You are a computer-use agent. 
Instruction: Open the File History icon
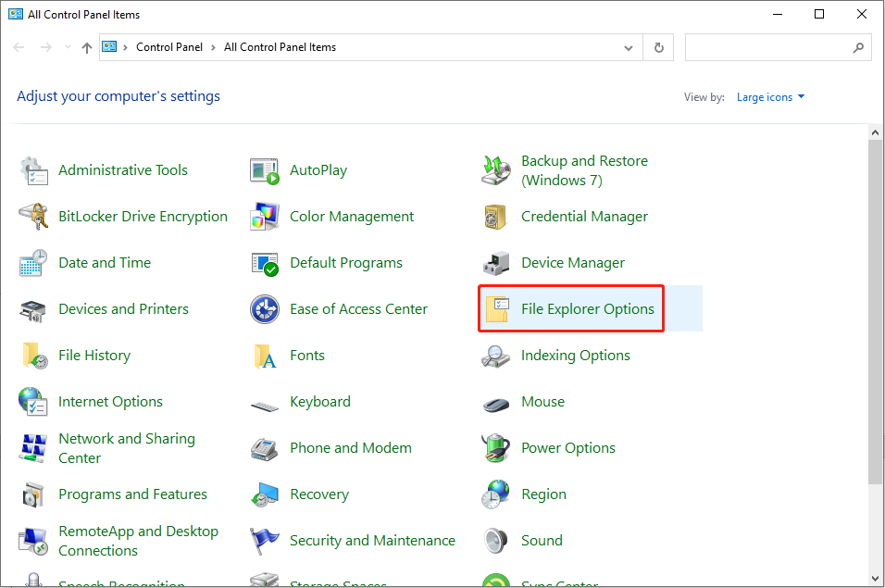(34, 356)
